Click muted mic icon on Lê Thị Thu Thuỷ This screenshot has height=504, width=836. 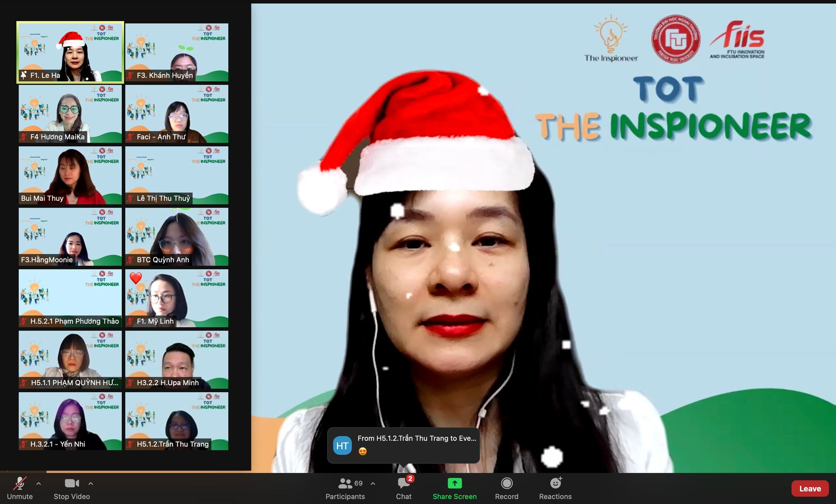coord(131,198)
